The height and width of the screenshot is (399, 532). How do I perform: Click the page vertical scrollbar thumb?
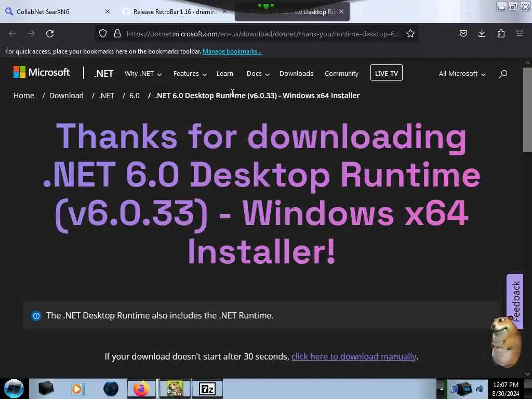point(527,110)
